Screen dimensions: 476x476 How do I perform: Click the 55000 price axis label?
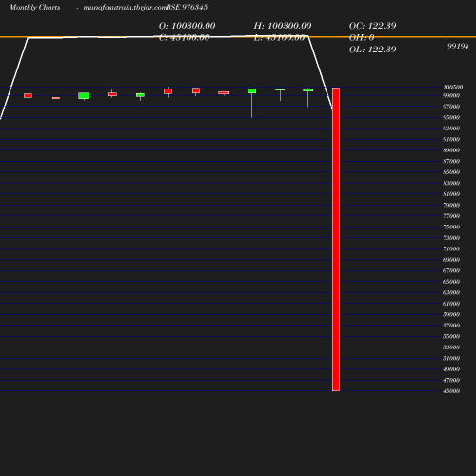(451, 336)
